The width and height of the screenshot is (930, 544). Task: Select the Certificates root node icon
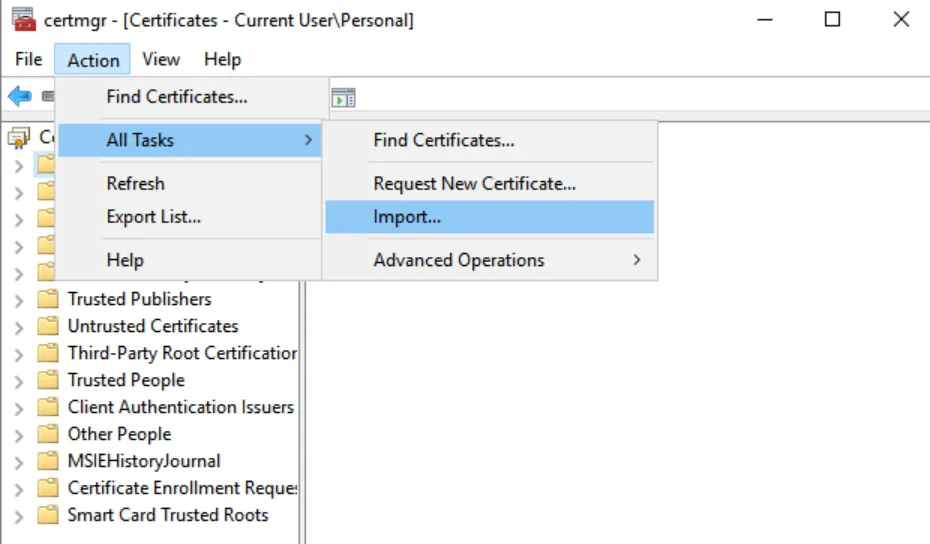[x=18, y=138]
